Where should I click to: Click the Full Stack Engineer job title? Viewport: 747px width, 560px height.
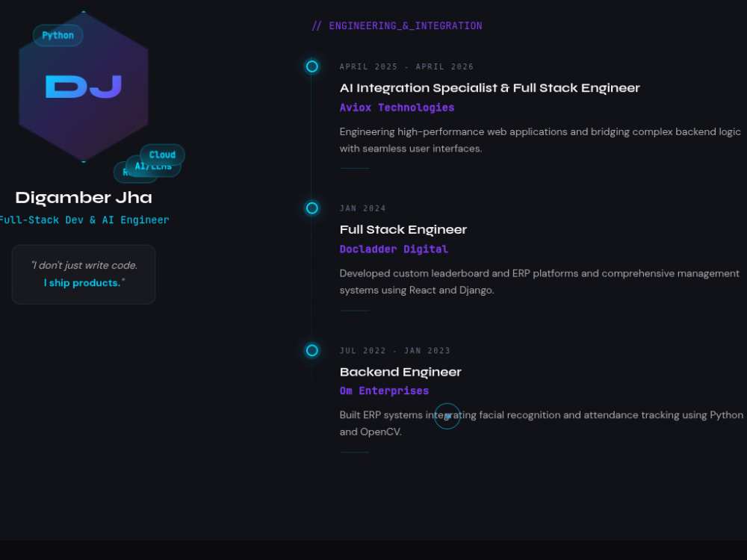(x=403, y=229)
